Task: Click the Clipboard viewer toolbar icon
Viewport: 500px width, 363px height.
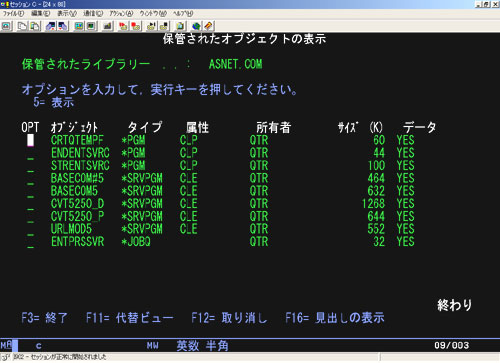Action: click(180, 26)
